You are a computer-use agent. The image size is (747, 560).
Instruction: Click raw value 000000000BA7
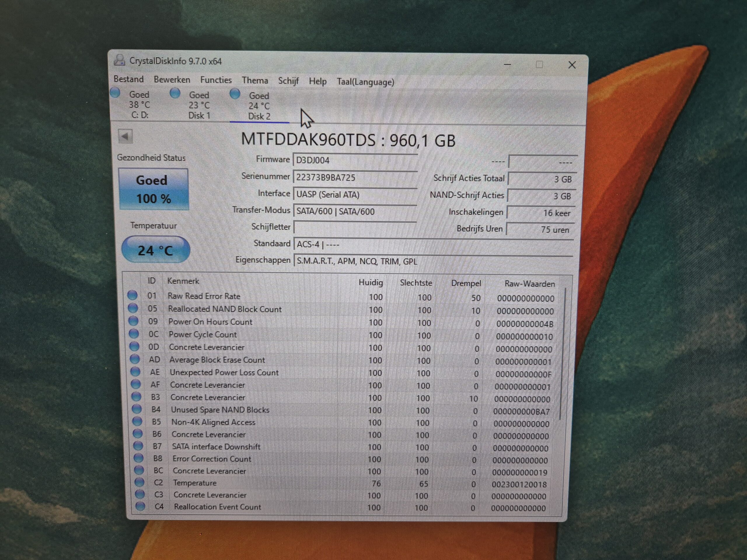[x=521, y=412]
